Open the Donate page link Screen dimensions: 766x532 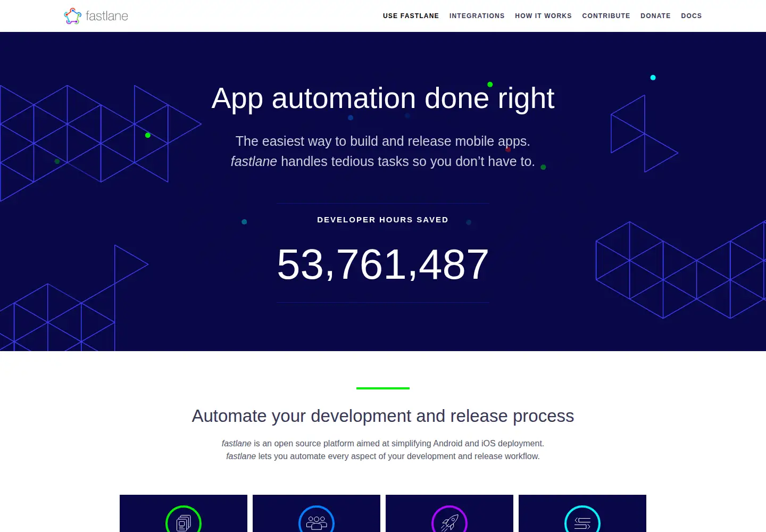[655, 16]
